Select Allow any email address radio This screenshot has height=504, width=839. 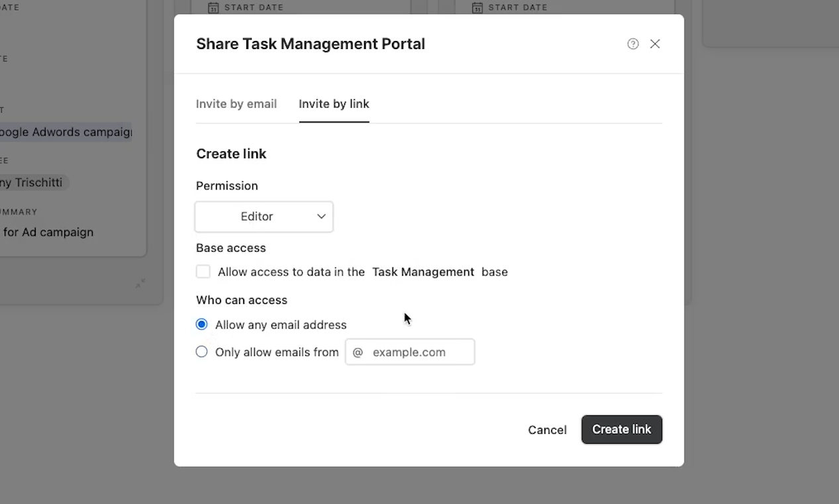[202, 325]
